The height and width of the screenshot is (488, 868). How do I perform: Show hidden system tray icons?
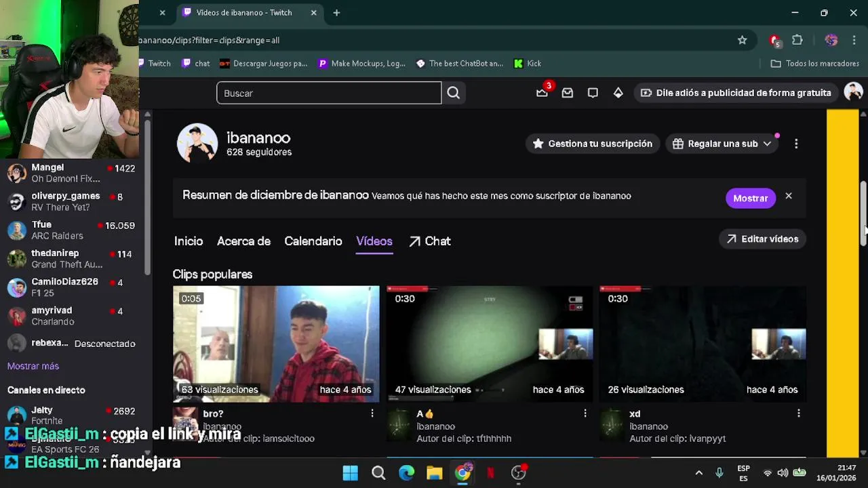[x=698, y=473]
